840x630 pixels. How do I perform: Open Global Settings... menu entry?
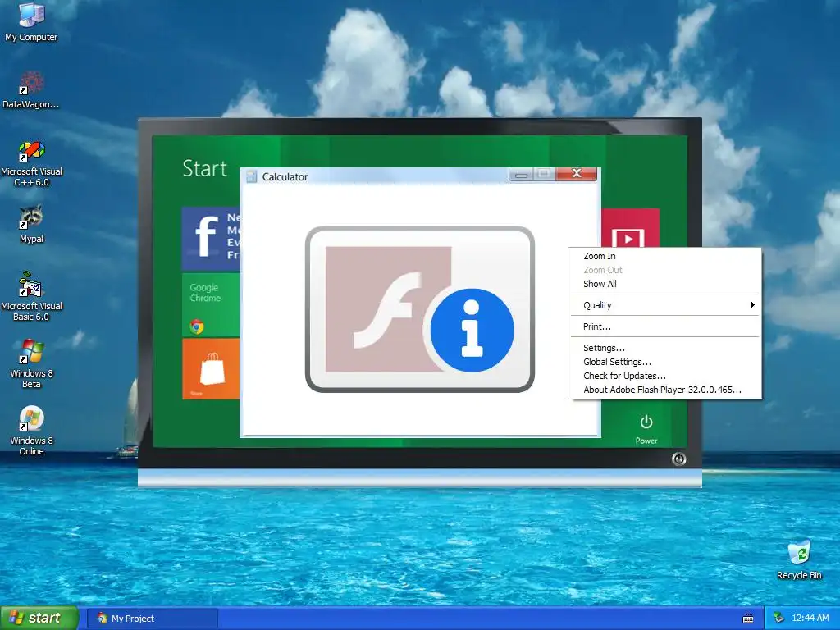[664, 362]
